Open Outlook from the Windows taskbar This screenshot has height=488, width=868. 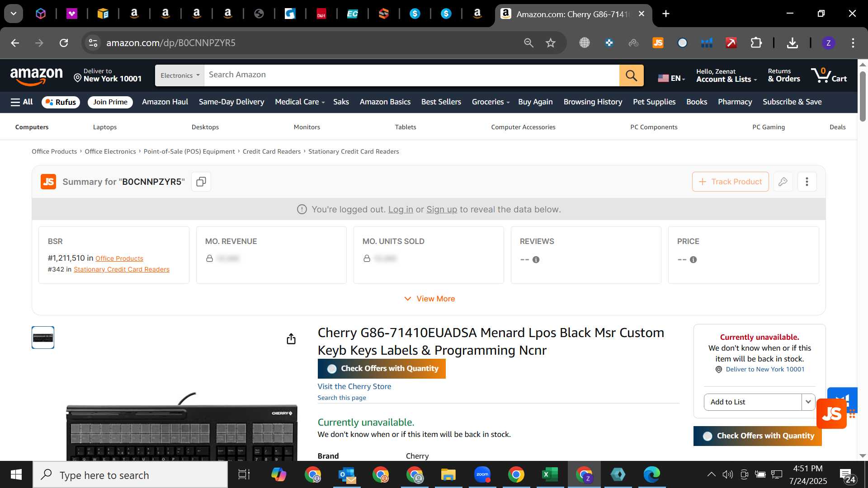coord(347,474)
